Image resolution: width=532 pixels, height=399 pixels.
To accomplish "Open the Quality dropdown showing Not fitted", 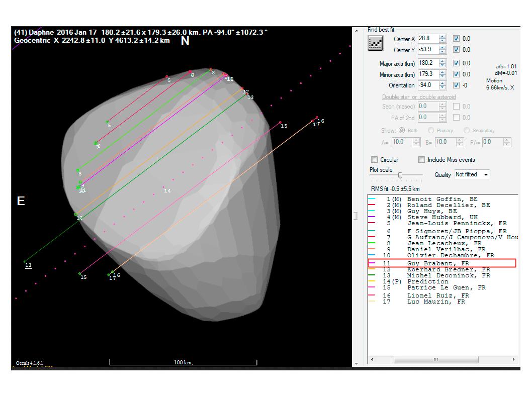I will pos(472,174).
